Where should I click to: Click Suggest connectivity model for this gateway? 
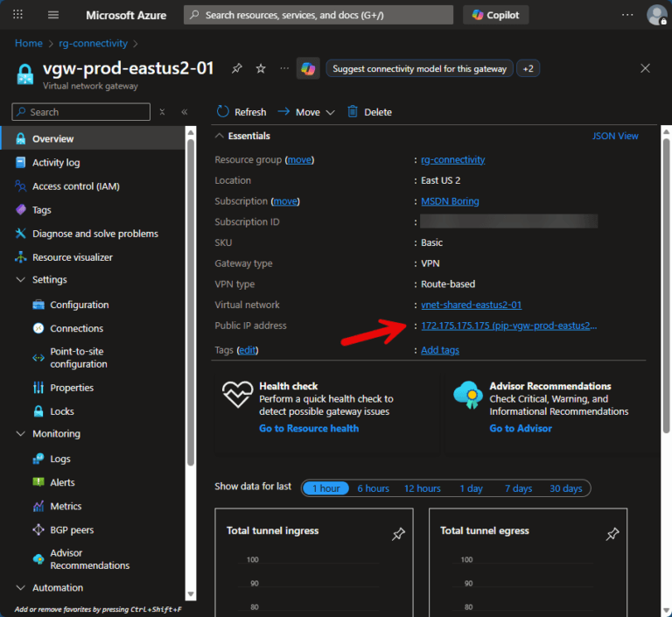pyautogui.click(x=420, y=68)
